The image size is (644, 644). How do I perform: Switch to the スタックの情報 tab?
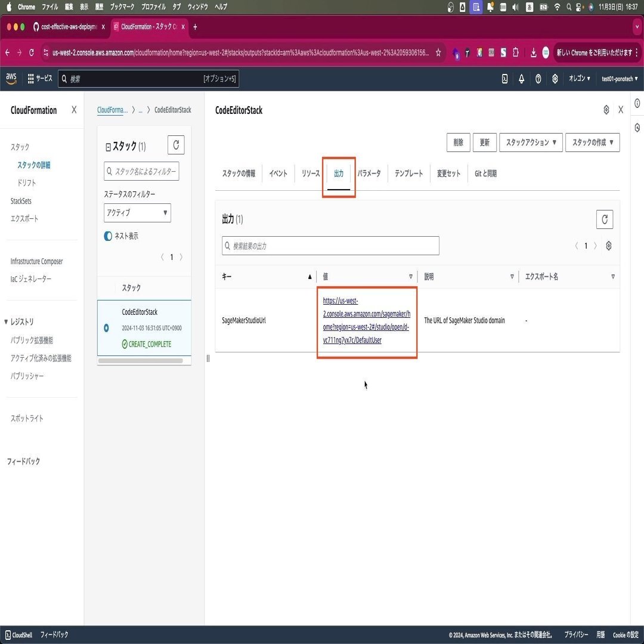239,174
